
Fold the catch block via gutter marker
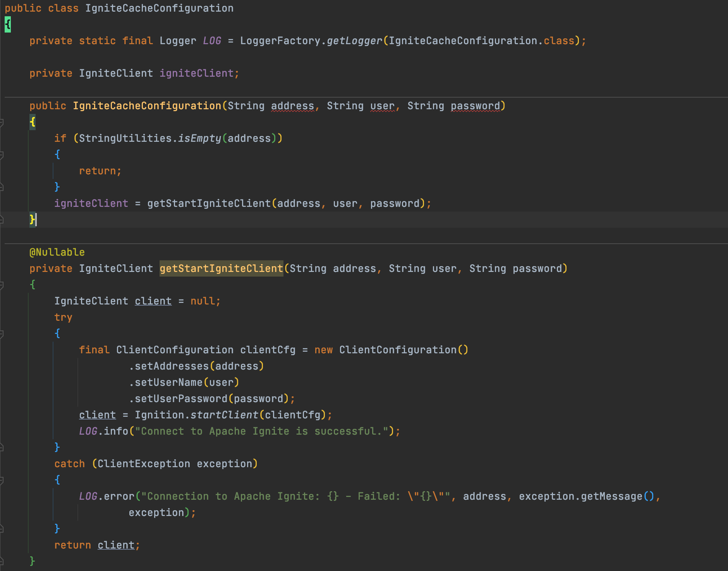2,480
